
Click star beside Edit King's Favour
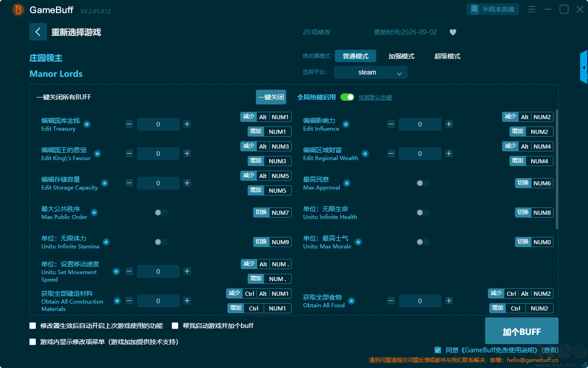(97, 154)
